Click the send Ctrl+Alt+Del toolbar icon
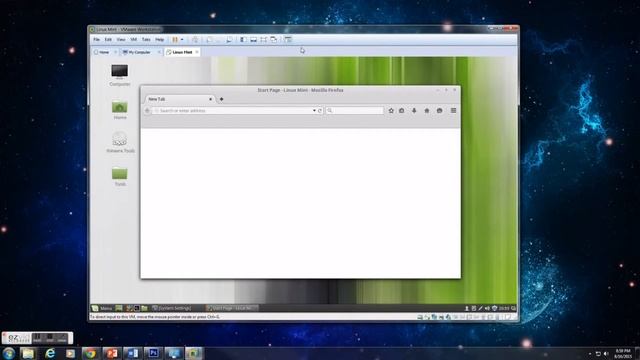Image resolution: width=640 pixels, height=360 pixels. pyautogui.click(x=195, y=40)
